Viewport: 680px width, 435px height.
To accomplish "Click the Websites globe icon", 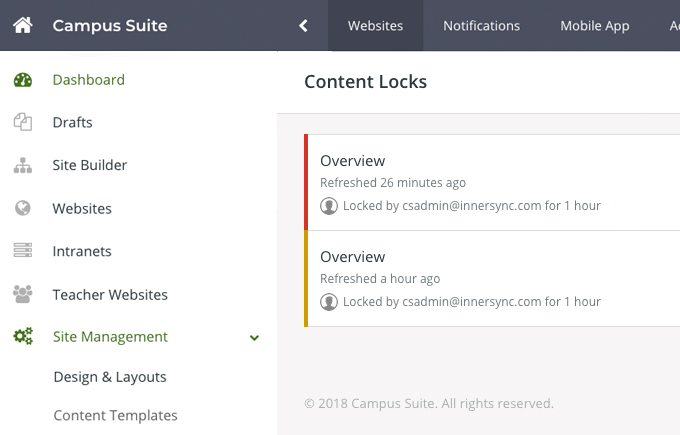I will tap(23, 209).
